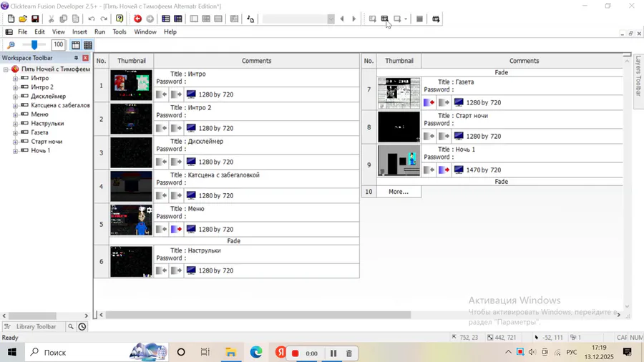The image size is (644, 362).
Task: Create a new application with New icon
Action: [11, 19]
